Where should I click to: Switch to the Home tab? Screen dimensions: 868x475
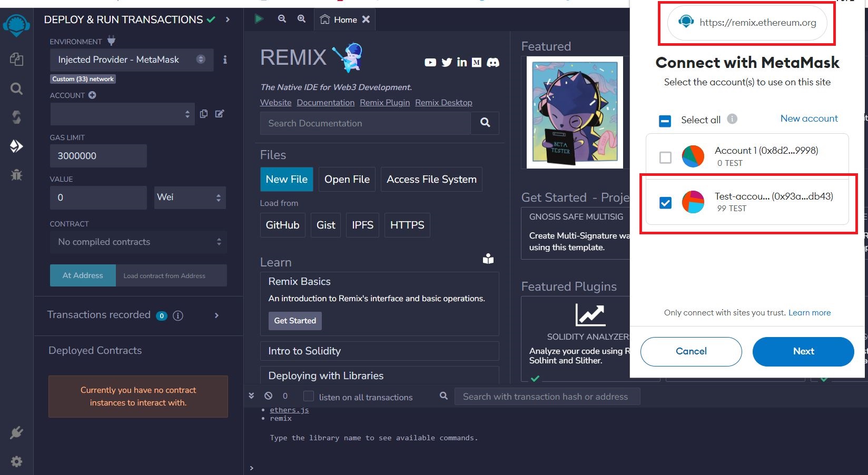(339, 19)
